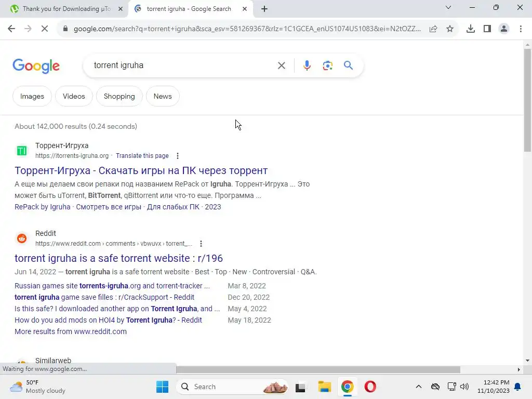Filter results by Shopping
Viewport: 532px width, 399px height.
coord(119,96)
